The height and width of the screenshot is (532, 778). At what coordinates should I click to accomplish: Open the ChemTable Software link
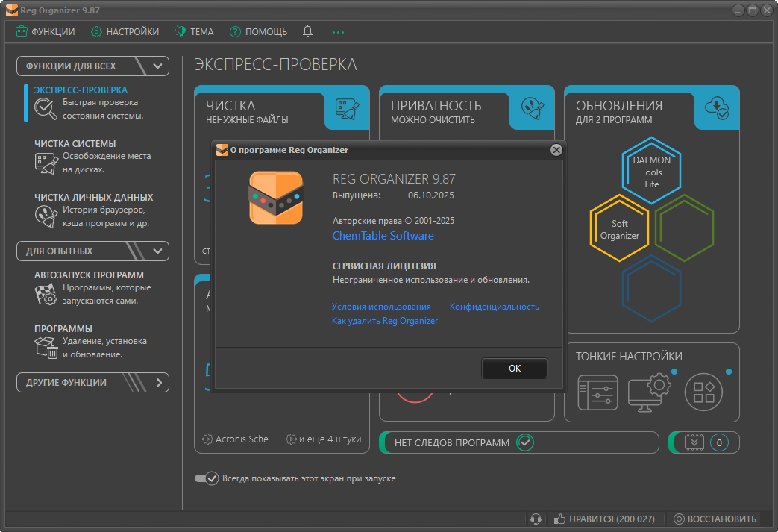point(383,236)
